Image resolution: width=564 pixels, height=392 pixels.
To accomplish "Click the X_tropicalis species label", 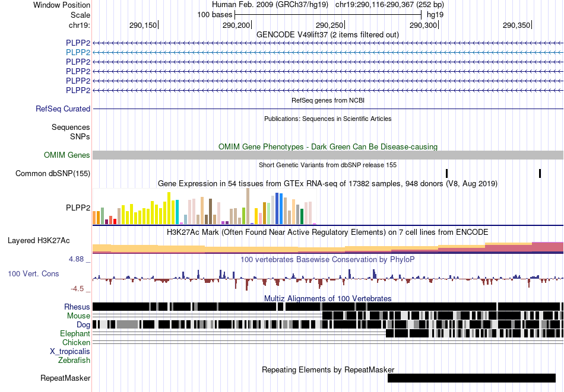I will [x=70, y=352].
